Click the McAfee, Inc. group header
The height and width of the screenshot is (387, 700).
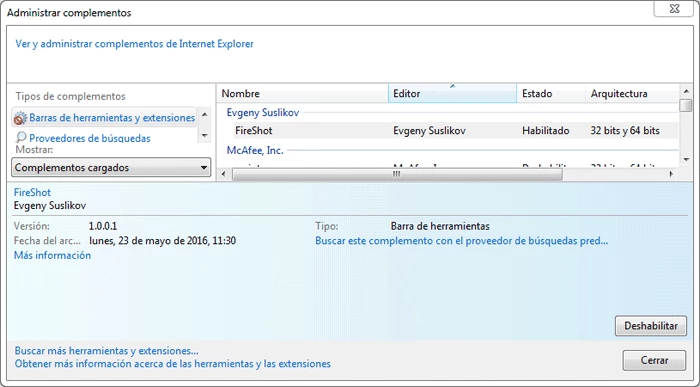pyautogui.click(x=255, y=150)
